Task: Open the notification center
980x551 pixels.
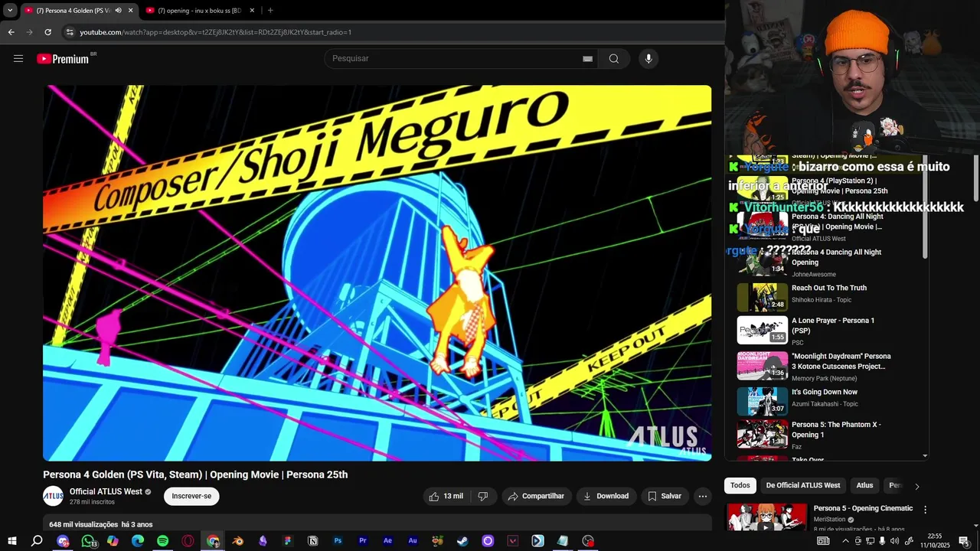Action: click(963, 541)
